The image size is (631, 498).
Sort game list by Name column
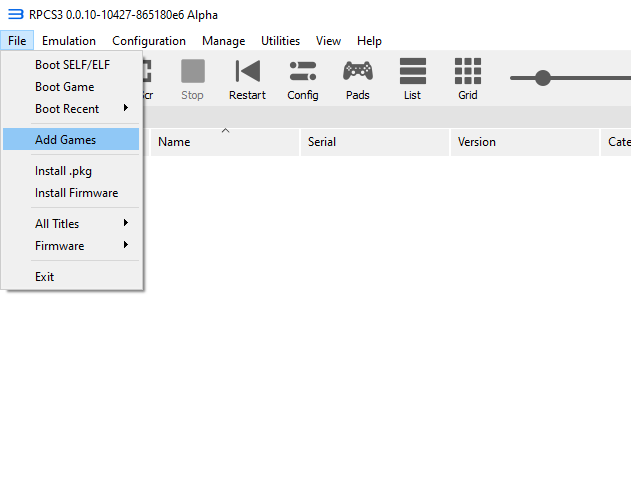pyautogui.click(x=225, y=142)
